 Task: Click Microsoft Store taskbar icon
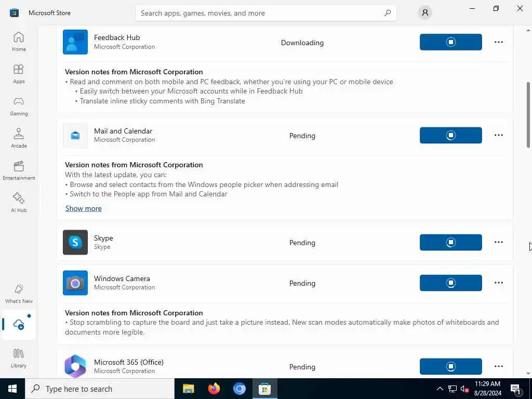tap(264, 389)
